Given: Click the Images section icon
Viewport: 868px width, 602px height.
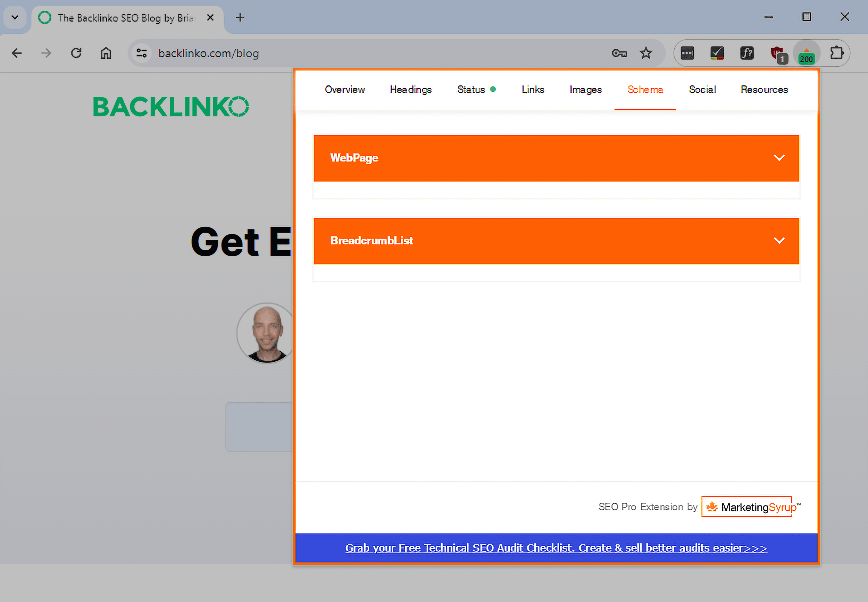Looking at the screenshot, I should click(x=585, y=89).
